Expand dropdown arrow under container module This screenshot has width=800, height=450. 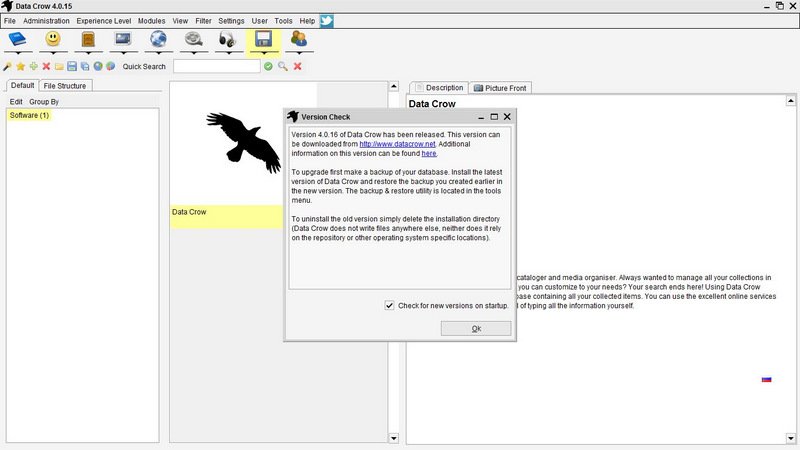(88, 52)
